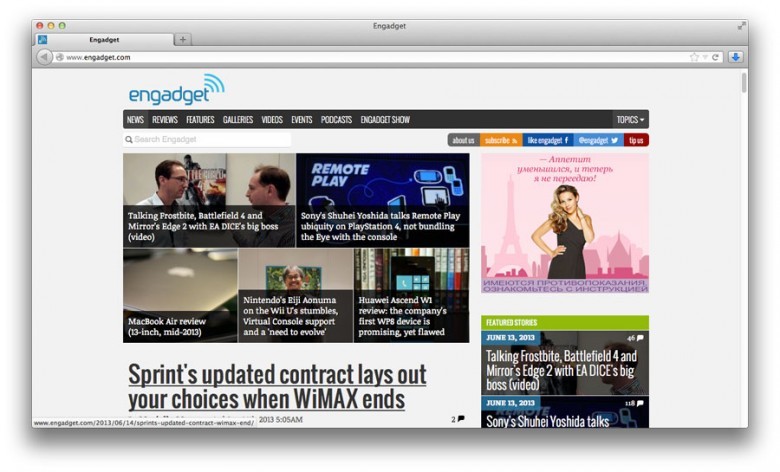Open Huawei Ascend W1 review tile
The height and width of the screenshot is (472, 780).
tap(411, 295)
